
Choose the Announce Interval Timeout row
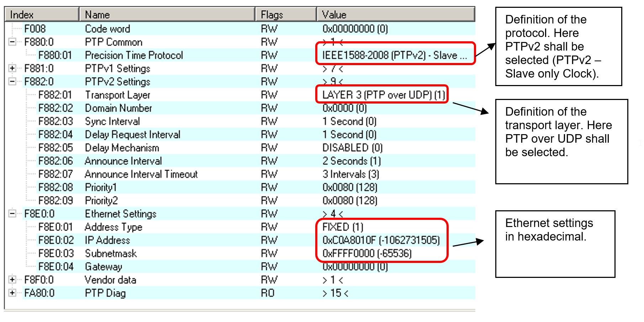pyautogui.click(x=141, y=174)
